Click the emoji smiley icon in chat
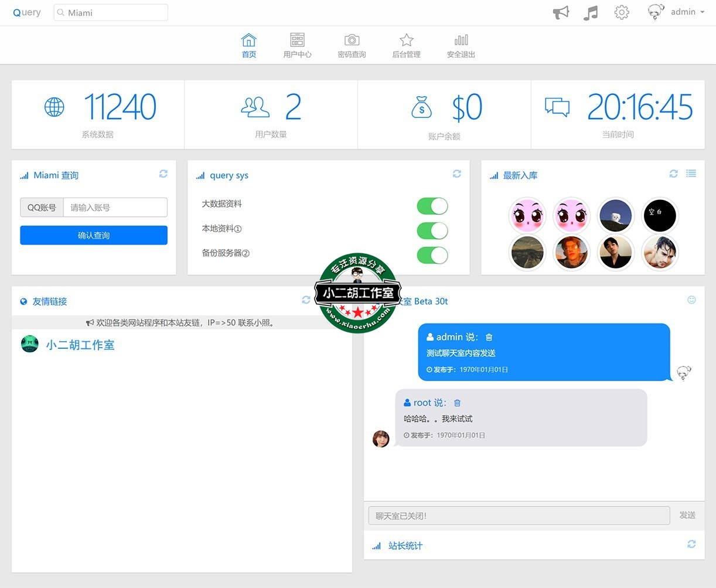Viewport: 716px width, 588px height. pyautogui.click(x=691, y=300)
